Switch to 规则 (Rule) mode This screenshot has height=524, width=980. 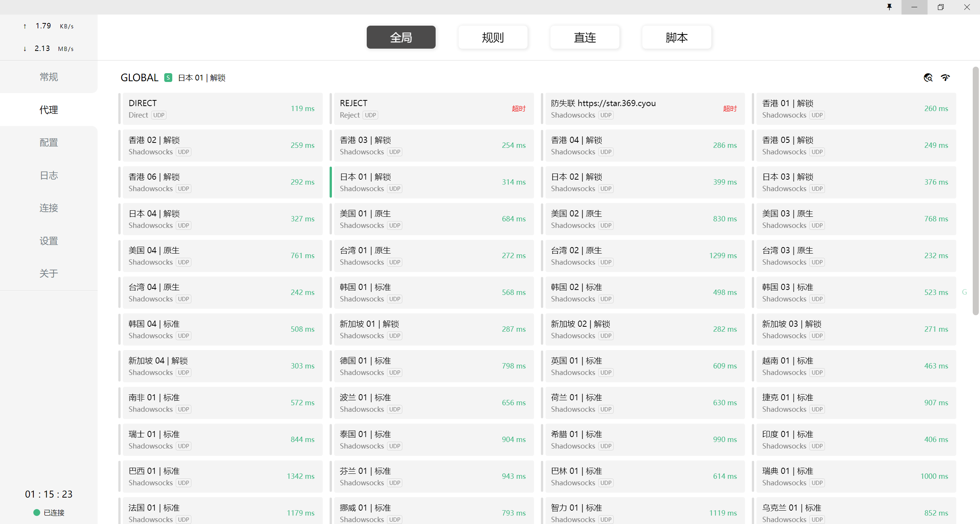pos(493,37)
